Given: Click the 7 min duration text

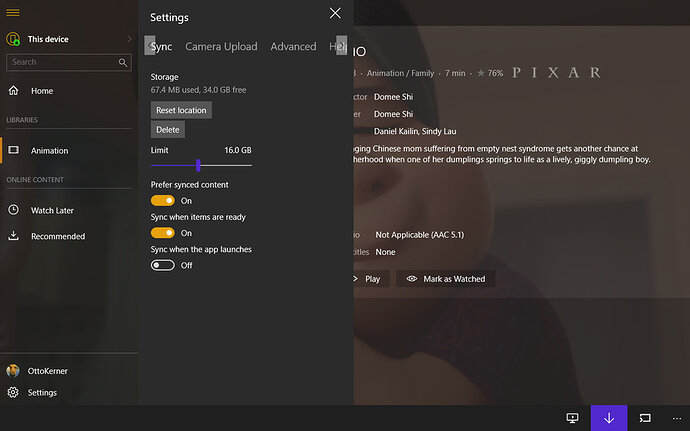Looking at the screenshot, I should pyautogui.click(x=455, y=73).
